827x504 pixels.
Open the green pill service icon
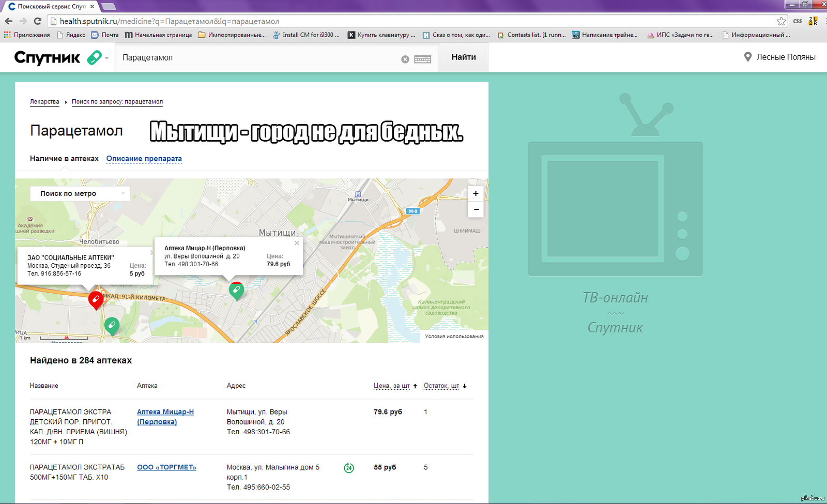tap(94, 57)
